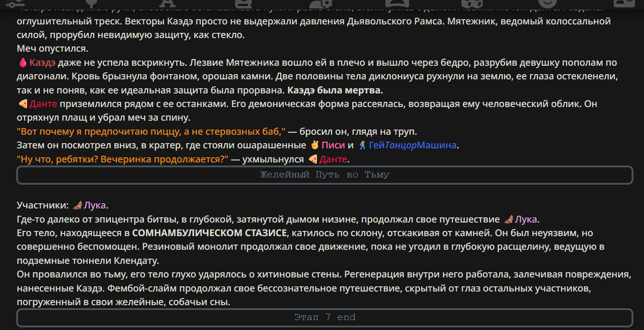
Task: Click text 'отряхнул плащ и убрал меч за спину.'
Action: click(x=103, y=117)
